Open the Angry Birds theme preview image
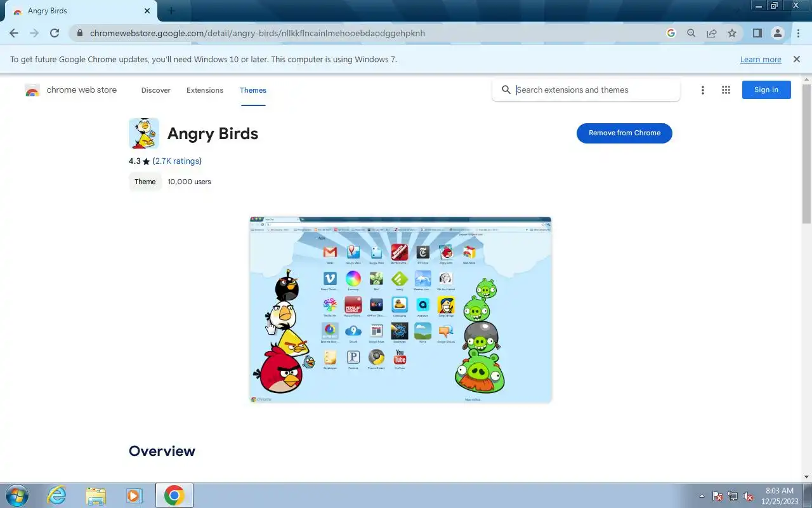812x508 pixels. point(400,310)
